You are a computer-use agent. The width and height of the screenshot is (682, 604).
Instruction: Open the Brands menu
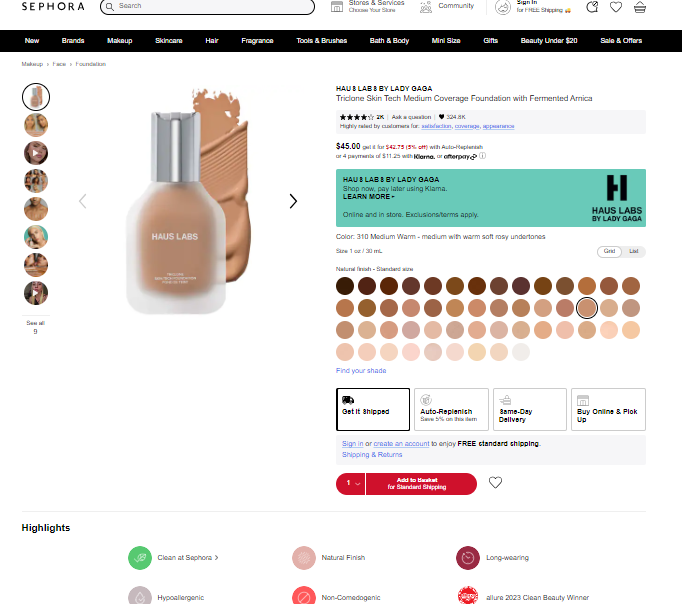click(73, 41)
